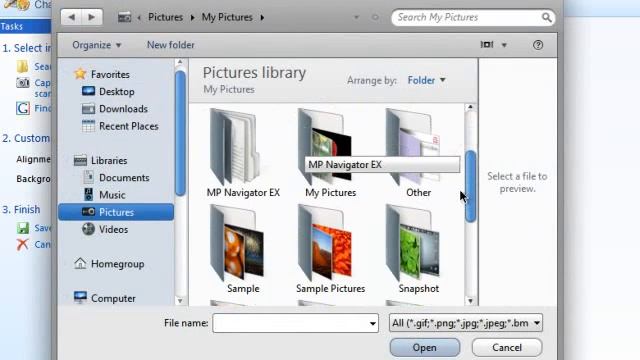Click the Sample Pictures folder label
The width and height of the screenshot is (640, 360).
point(331,289)
